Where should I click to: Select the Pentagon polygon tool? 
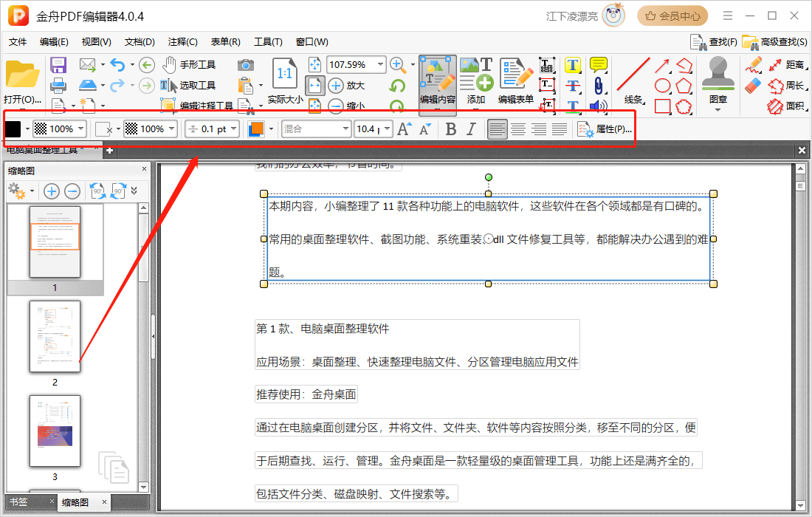[x=684, y=86]
